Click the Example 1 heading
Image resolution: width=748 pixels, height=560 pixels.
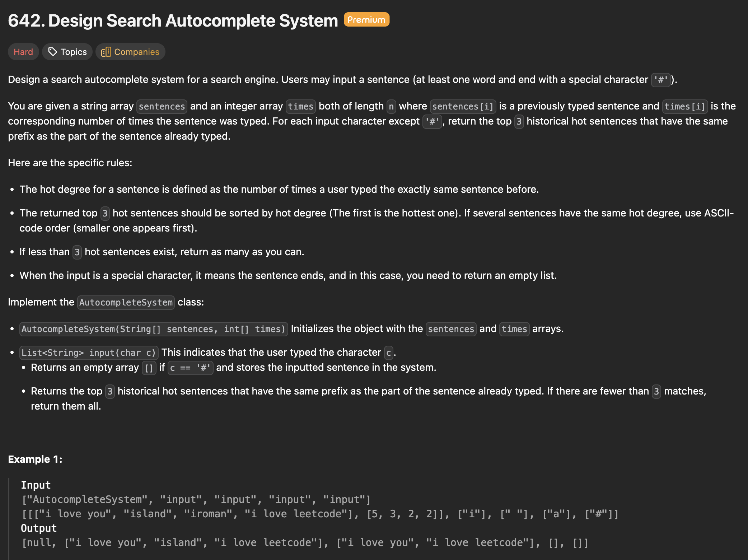tap(35, 459)
